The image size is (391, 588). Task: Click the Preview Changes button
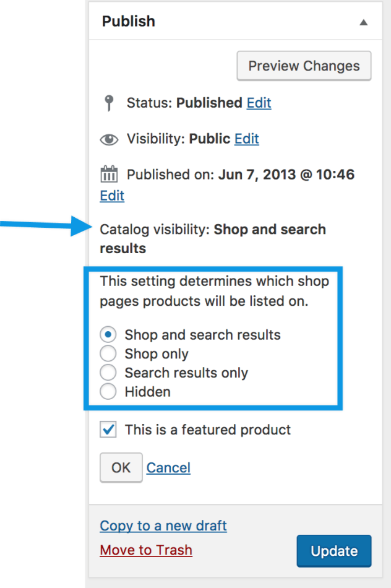(x=304, y=66)
